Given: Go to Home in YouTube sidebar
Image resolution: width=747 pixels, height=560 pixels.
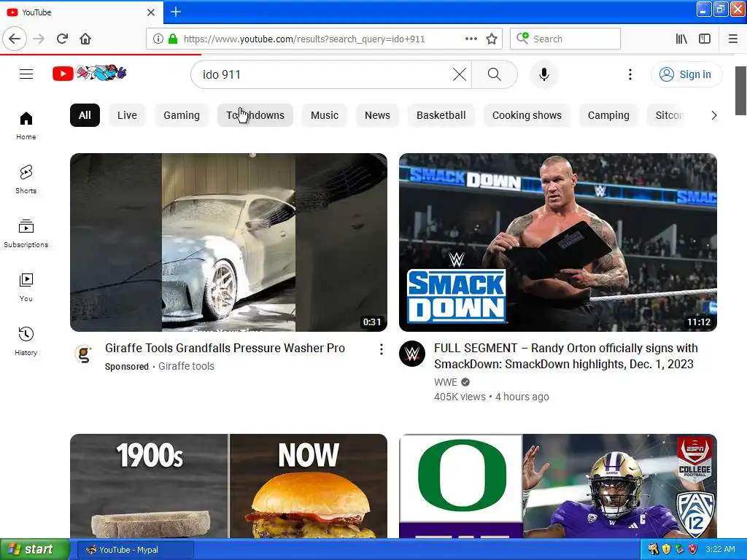Looking at the screenshot, I should pyautogui.click(x=26, y=125).
